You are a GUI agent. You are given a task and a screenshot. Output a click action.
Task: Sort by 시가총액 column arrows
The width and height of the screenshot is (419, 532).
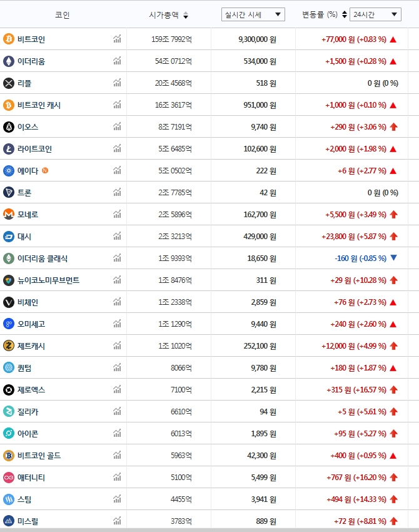pyautogui.click(x=186, y=15)
